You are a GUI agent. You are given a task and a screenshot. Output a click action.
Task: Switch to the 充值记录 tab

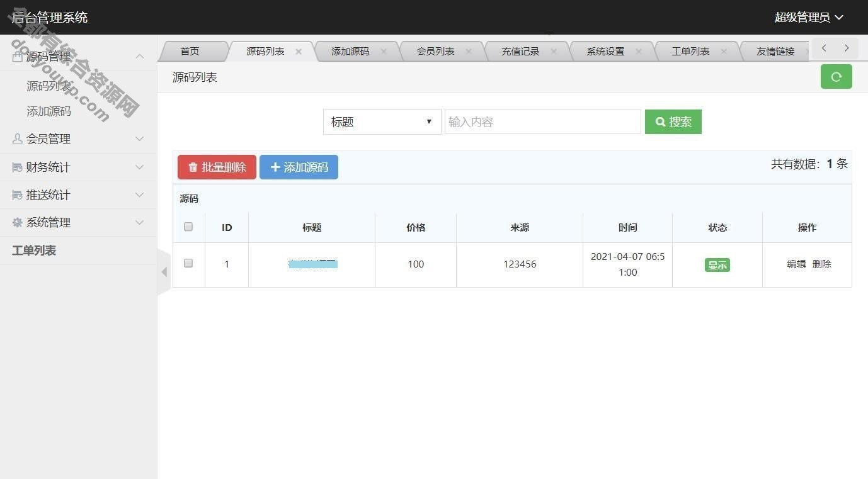[520, 52]
